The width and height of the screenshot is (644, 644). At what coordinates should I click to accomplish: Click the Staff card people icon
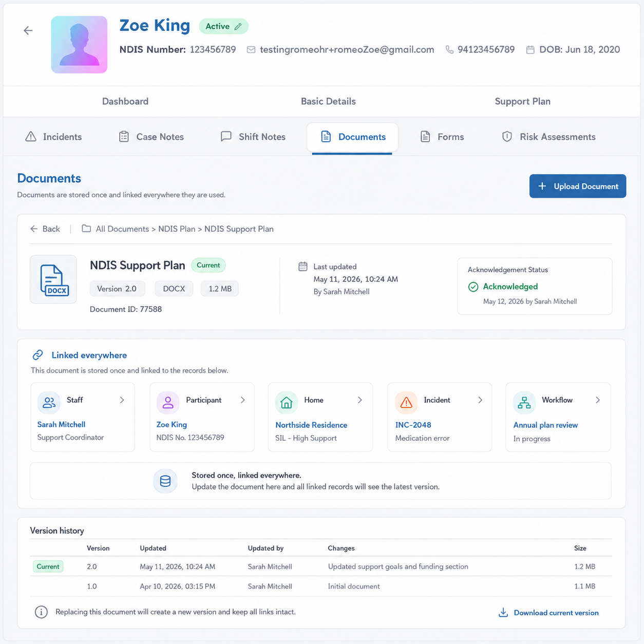click(49, 402)
